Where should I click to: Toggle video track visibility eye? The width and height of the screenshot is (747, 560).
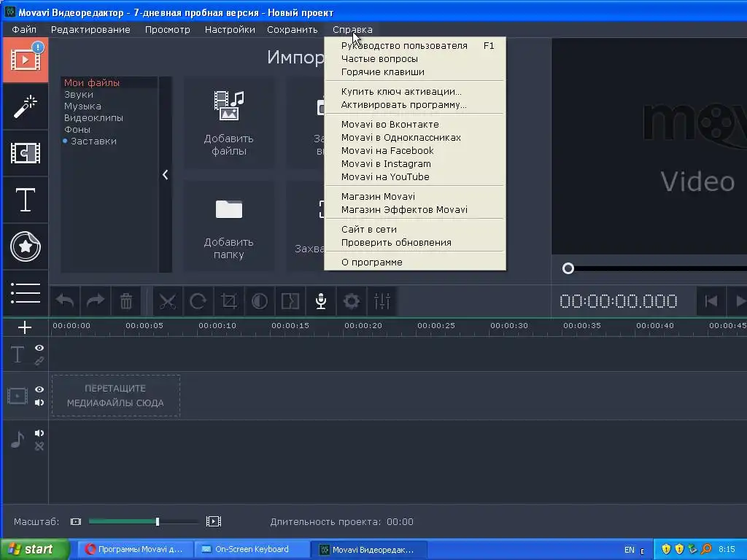coord(39,389)
